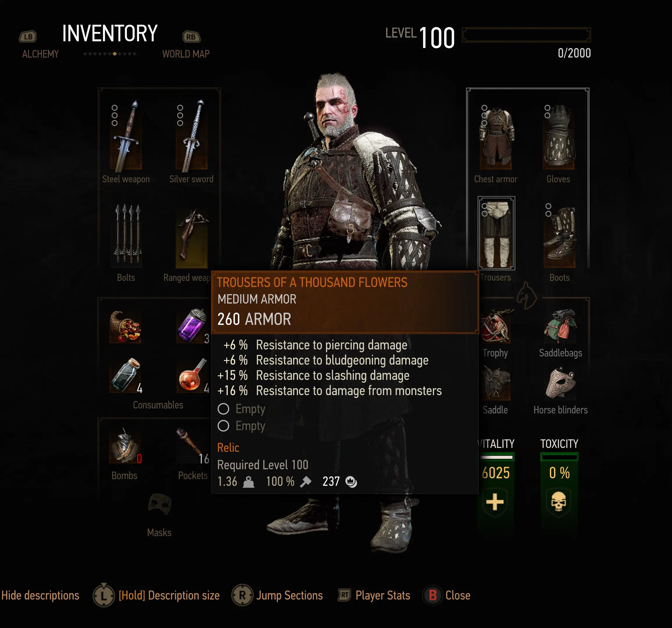Select the second empty rune socket
The width and height of the screenshot is (672, 628).
coord(241,426)
